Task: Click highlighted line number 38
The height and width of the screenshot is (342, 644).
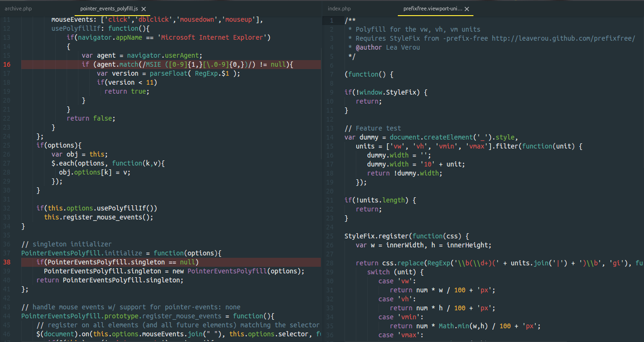Action: coord(7,262)
